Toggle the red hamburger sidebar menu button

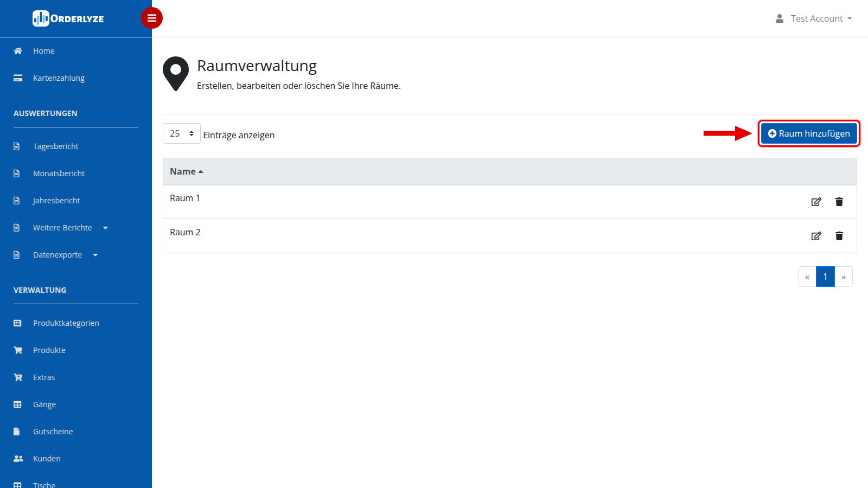[152, 18]
